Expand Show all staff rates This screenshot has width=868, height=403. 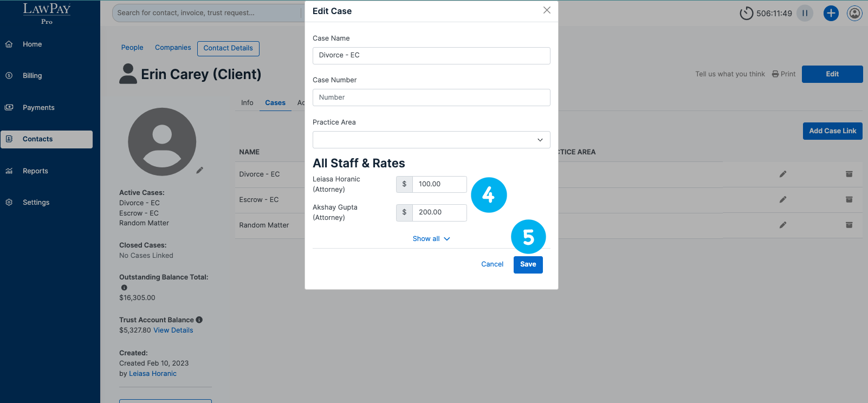point(431,239)
